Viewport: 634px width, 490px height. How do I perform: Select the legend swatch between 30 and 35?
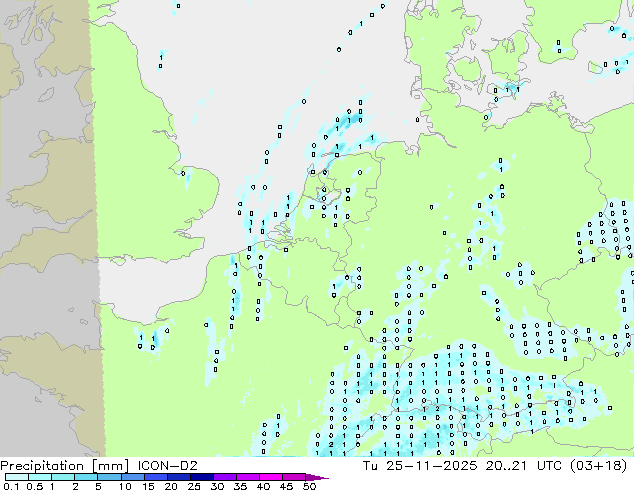coord(224,477)
